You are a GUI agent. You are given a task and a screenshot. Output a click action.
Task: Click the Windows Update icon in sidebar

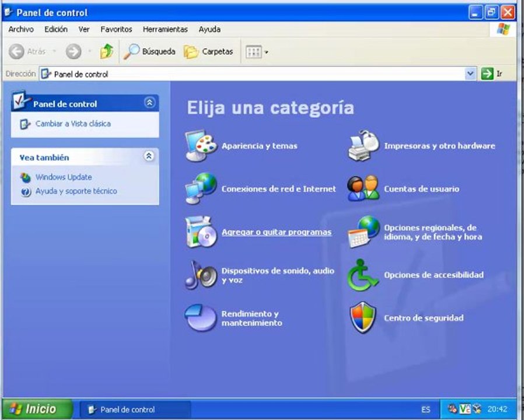(x=25, y=177)
